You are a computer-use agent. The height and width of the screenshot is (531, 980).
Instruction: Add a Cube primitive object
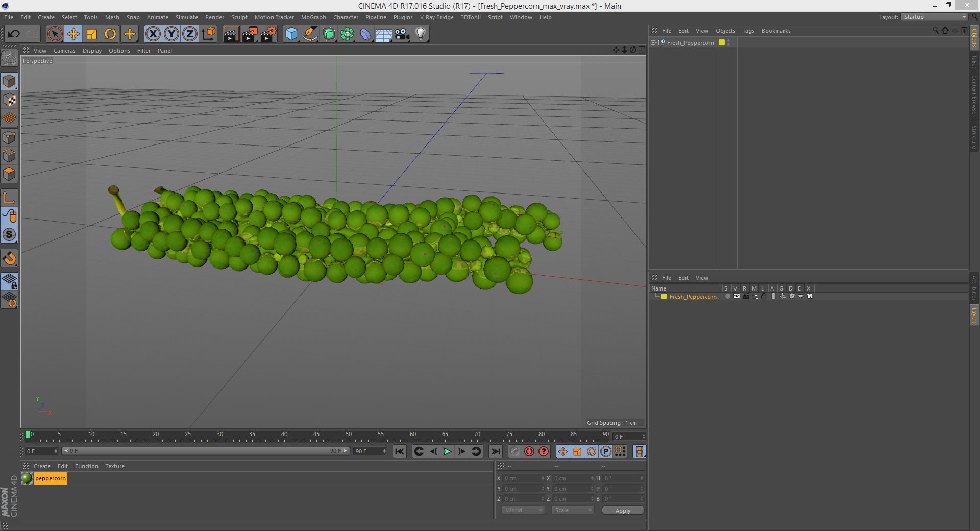point(291,34)
